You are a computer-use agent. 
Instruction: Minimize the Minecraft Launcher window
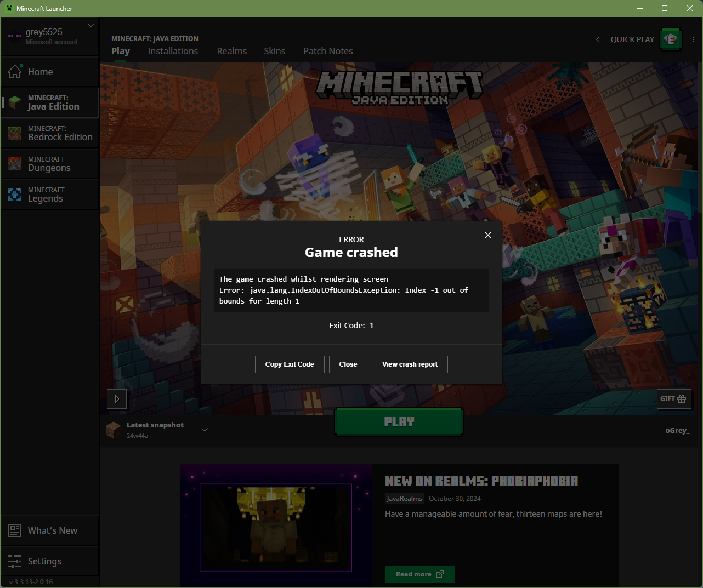coord(639,8)
